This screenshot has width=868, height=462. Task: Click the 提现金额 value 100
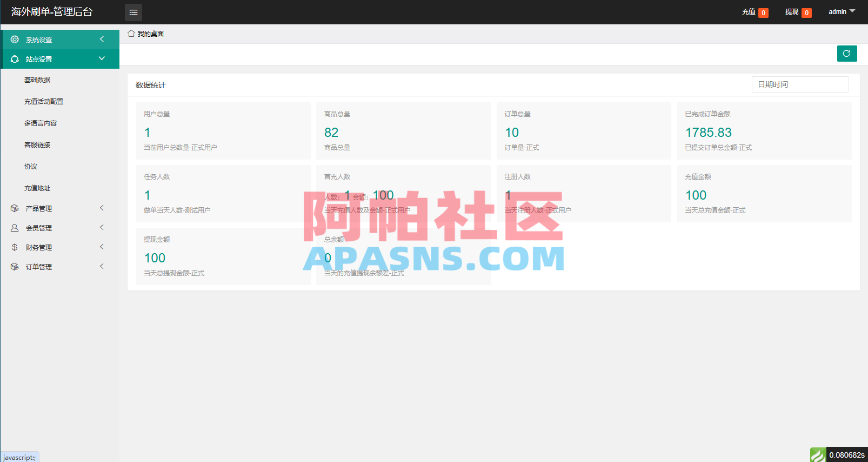pos(155,258)
